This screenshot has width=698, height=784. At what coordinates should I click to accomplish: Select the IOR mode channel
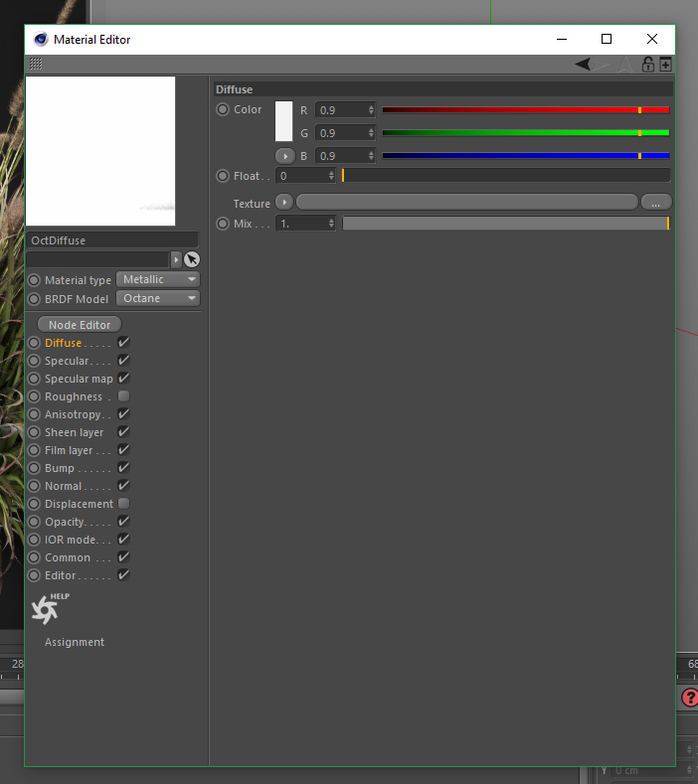(70, 540)
